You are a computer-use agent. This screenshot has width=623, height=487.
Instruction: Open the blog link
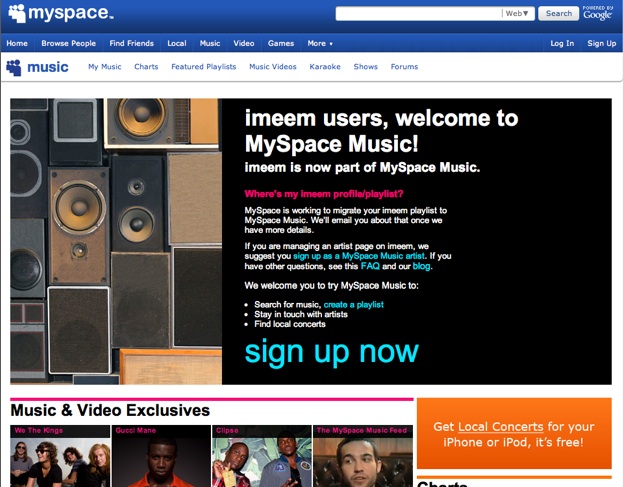coord(422,266)
